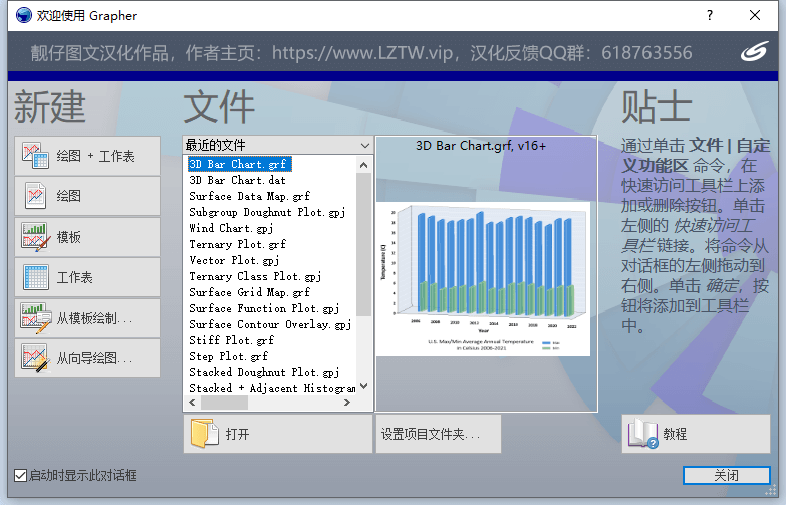
Task: Create a new 绘图 plot
Action: pos(88,196)
